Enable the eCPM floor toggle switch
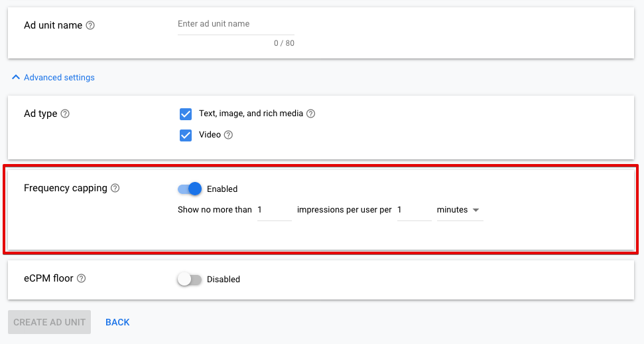The width and height of the screenshot is (644, 344). (x=189, y=280)
